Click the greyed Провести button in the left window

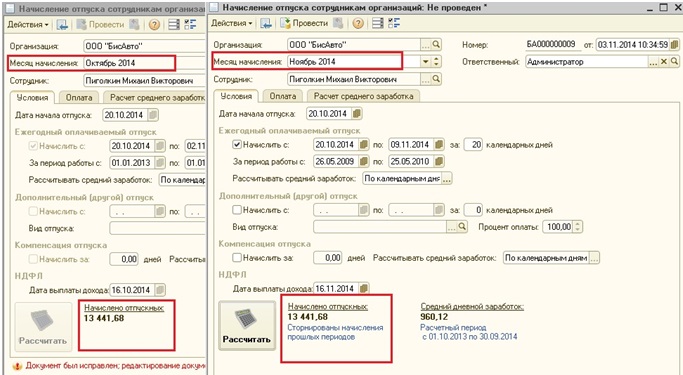click(x=100, y=24)
